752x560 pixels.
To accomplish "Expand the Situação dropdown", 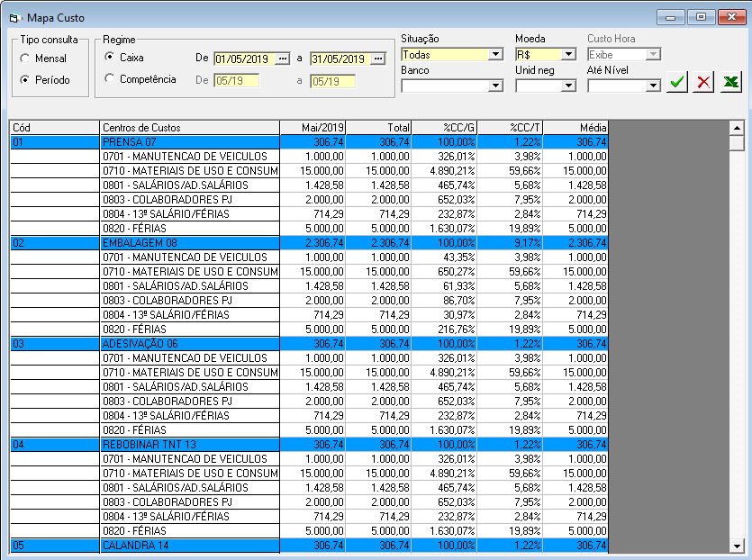I will coord(494,54).
